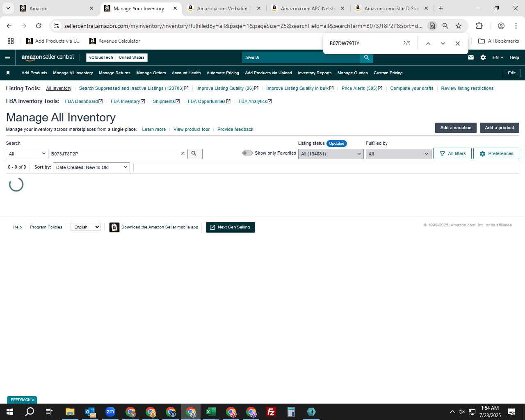Close the FEEDBACK tab
525x420 pixels.
click(33, 400)
